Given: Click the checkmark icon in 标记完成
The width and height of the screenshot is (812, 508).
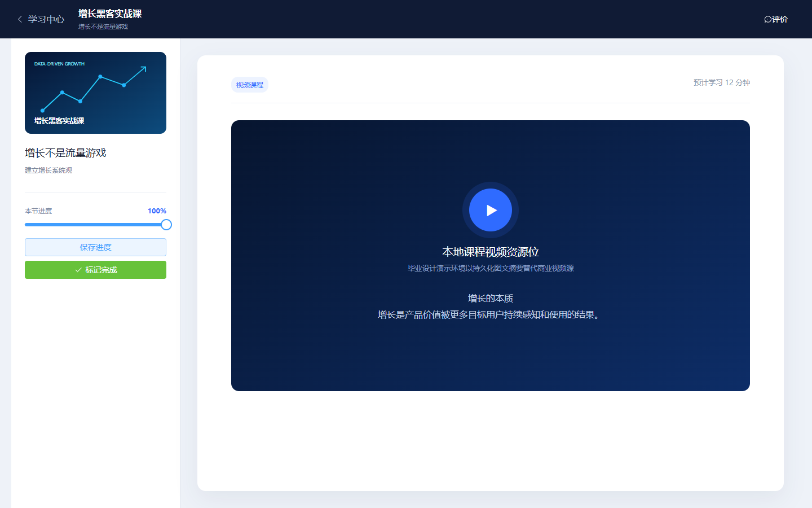Looking at the screenshot, I should coord(78,270).
